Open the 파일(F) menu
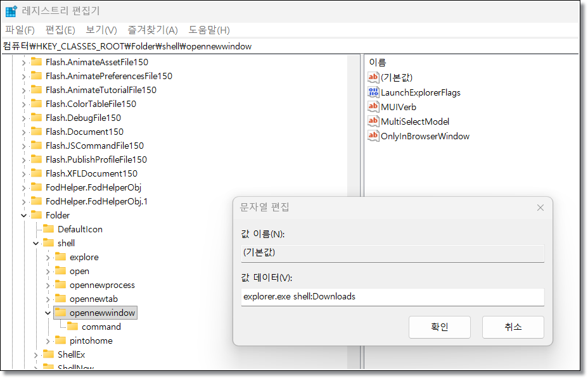Viewport: 588px width, 388px height. point(20,30)
